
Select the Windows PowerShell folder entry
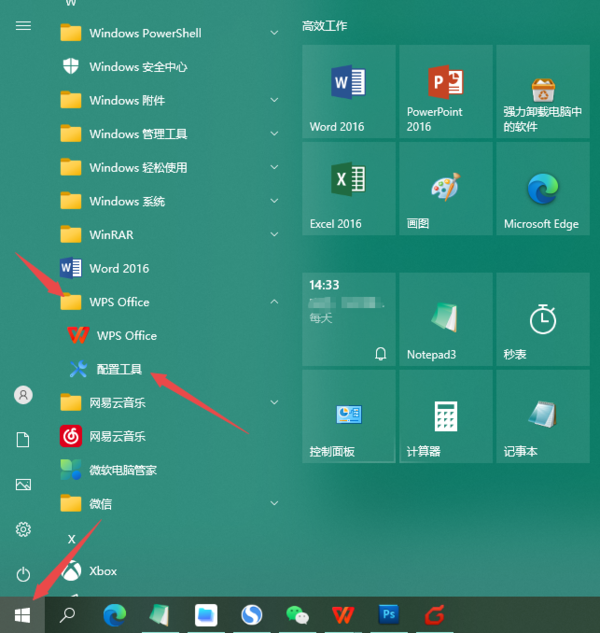pyautogui.click(x=170, y=33)
